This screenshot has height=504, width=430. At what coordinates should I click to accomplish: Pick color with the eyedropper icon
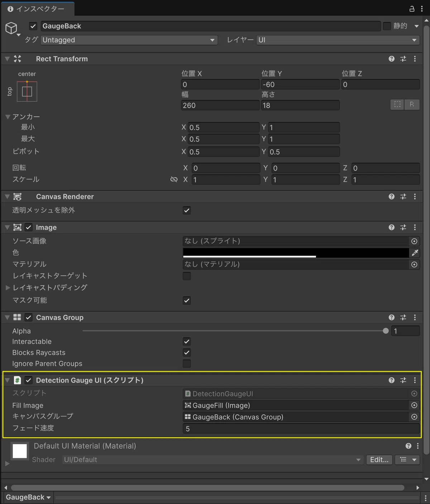[x=415, y=253]
